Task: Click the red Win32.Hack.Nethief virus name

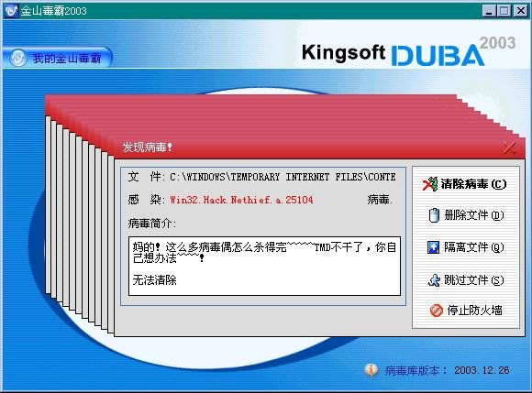Action: pos(241,200)
